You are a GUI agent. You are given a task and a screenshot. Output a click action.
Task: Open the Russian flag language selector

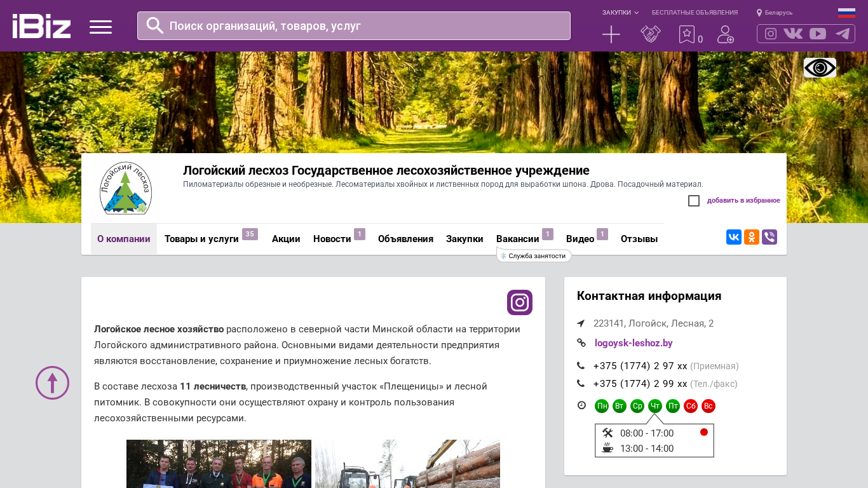[846, 13]
